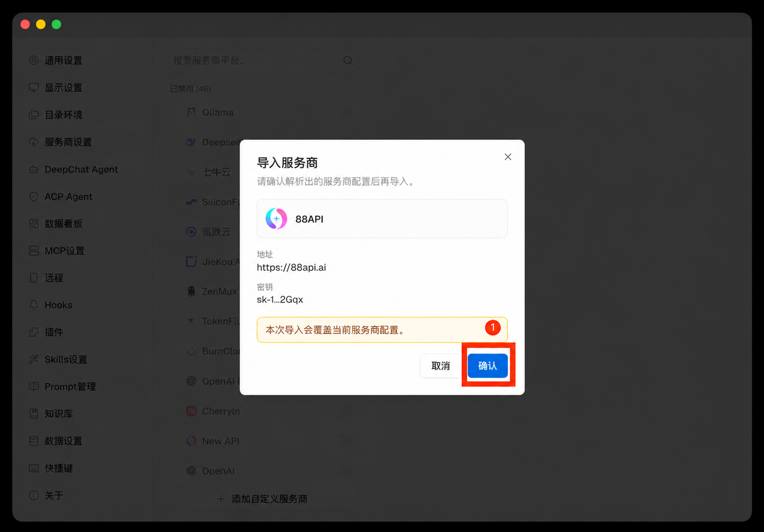Select the https://88api.ai address text
Image resolution: width=764 pixels, height=532 pixels.
(291, 267)
